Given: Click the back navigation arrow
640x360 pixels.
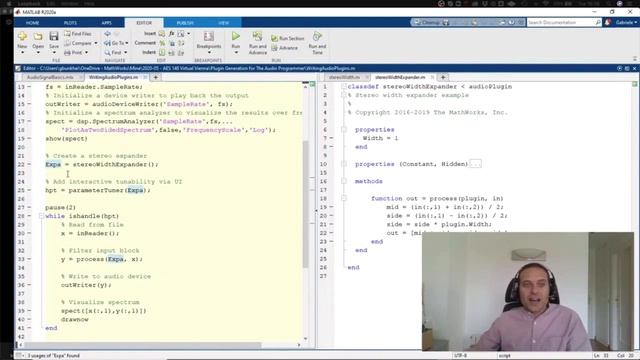Looking at the screenshot, I should (x=107, y=34).
